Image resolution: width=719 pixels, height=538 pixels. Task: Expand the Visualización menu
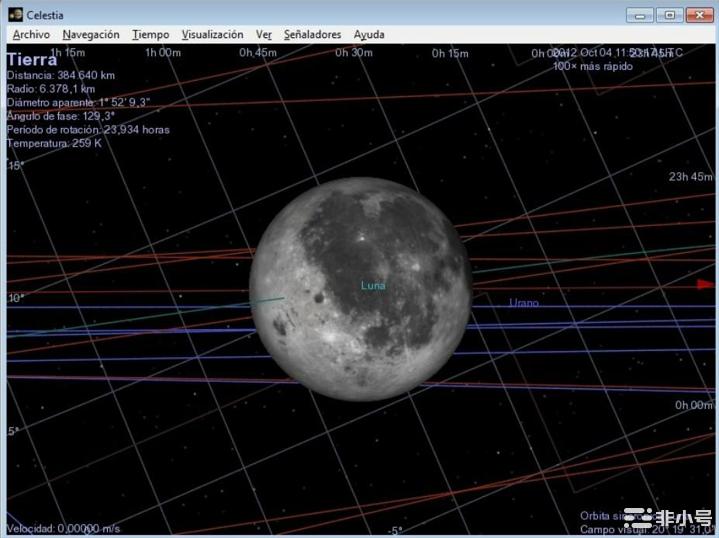pos(212,34)
